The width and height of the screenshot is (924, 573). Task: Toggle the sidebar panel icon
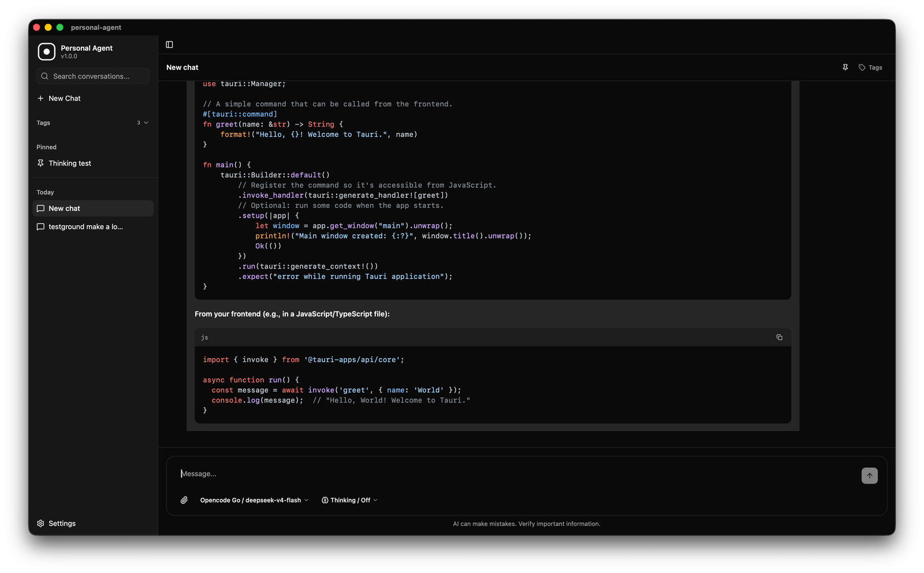169,44
